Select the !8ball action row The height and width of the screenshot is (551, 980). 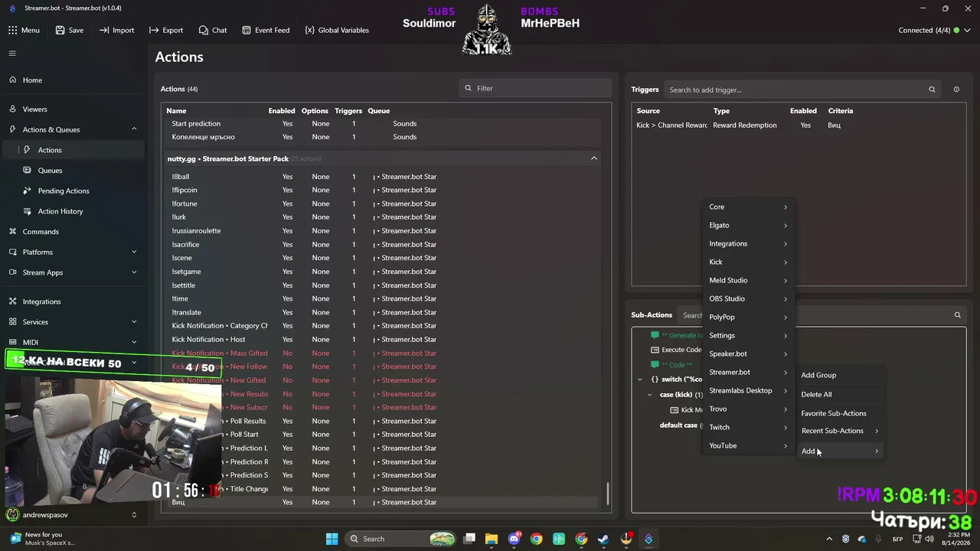tap(382, 177)
